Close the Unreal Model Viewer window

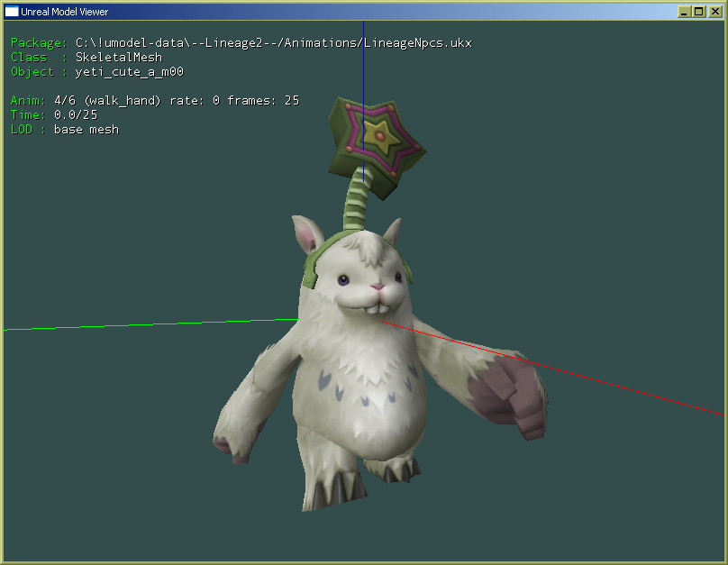click(714, 12)
